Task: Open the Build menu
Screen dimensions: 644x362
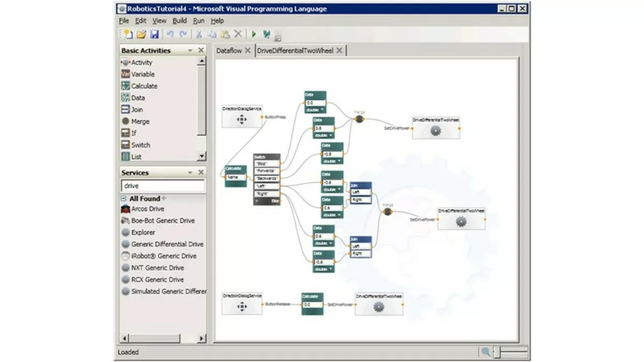Action: pyautogui.click(x=179, y=20)
